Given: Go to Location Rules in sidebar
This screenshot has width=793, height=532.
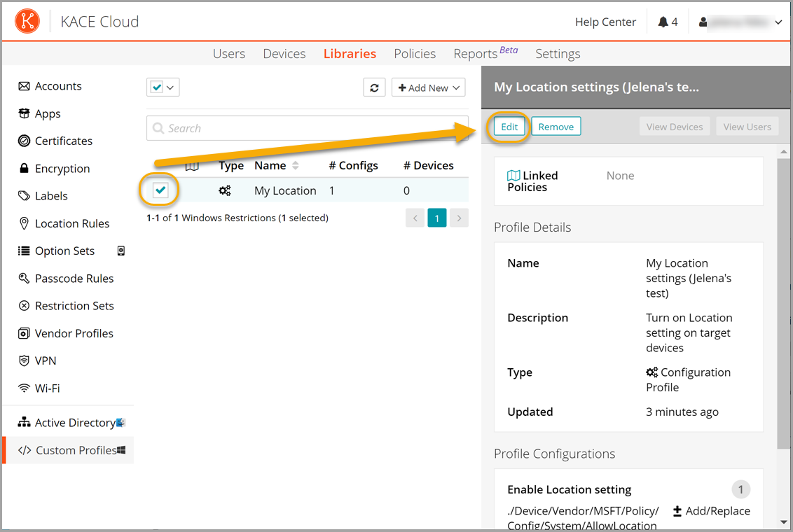Looking at the screenshot, I should click(71, 223).
